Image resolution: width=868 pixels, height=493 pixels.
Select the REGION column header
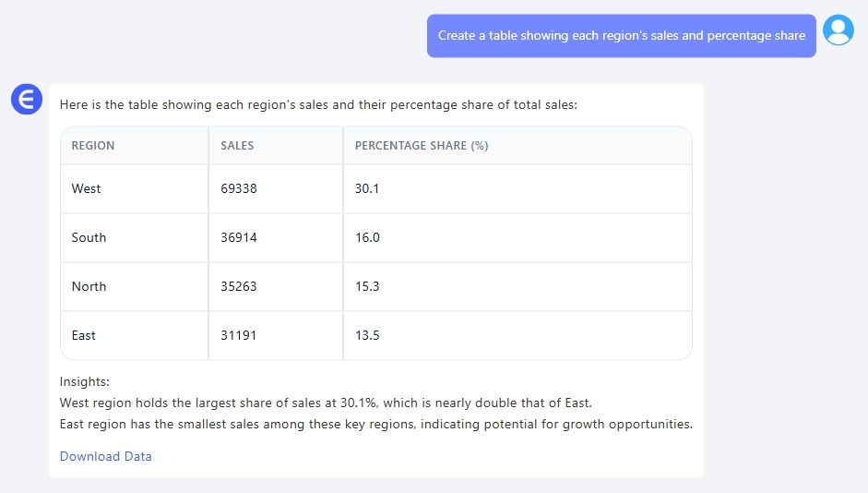(x=93, y=146)
